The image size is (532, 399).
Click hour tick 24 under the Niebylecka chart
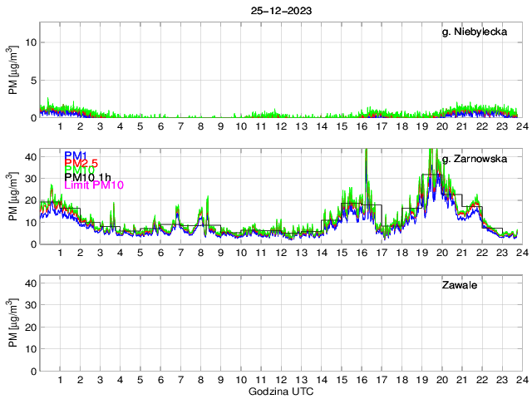pyautogui.click(x=521, y=126)
